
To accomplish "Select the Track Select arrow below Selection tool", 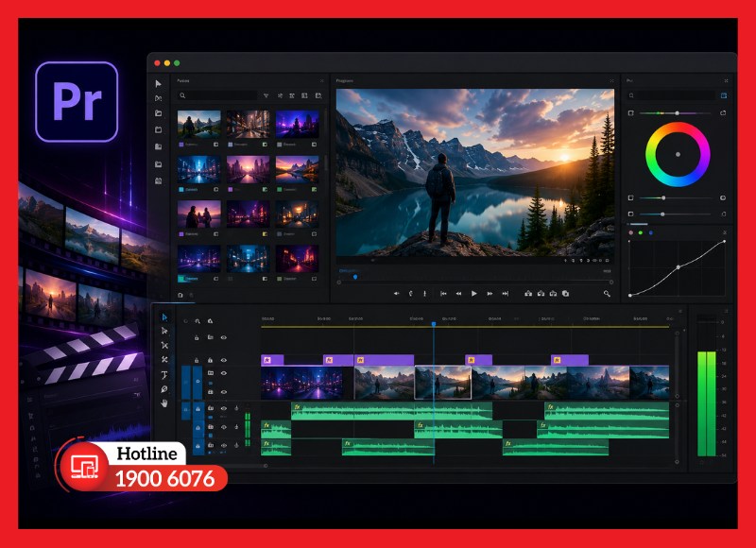I will coord(164,331).
